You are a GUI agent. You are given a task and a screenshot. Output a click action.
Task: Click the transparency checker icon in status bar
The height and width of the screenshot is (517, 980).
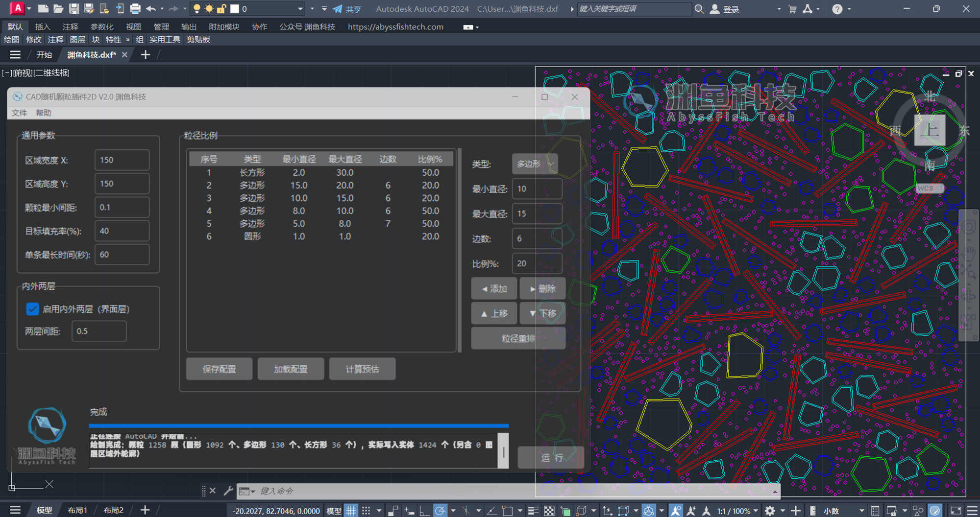point(549,511)
